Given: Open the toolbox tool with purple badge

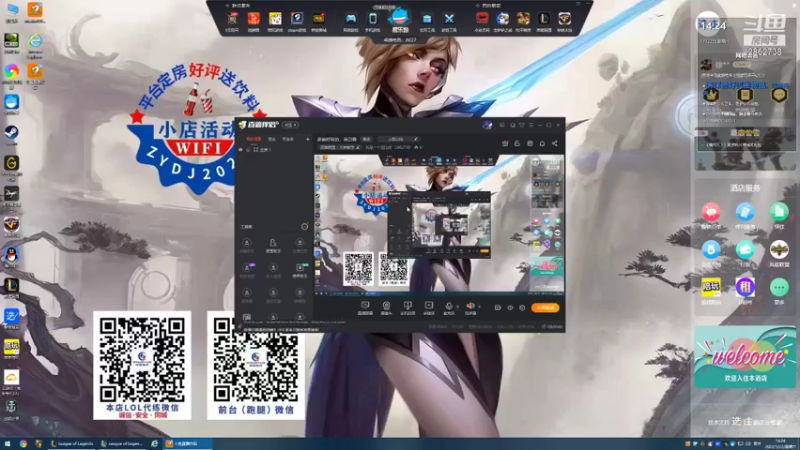Looking at the screenshot, I should coord(247,270).
